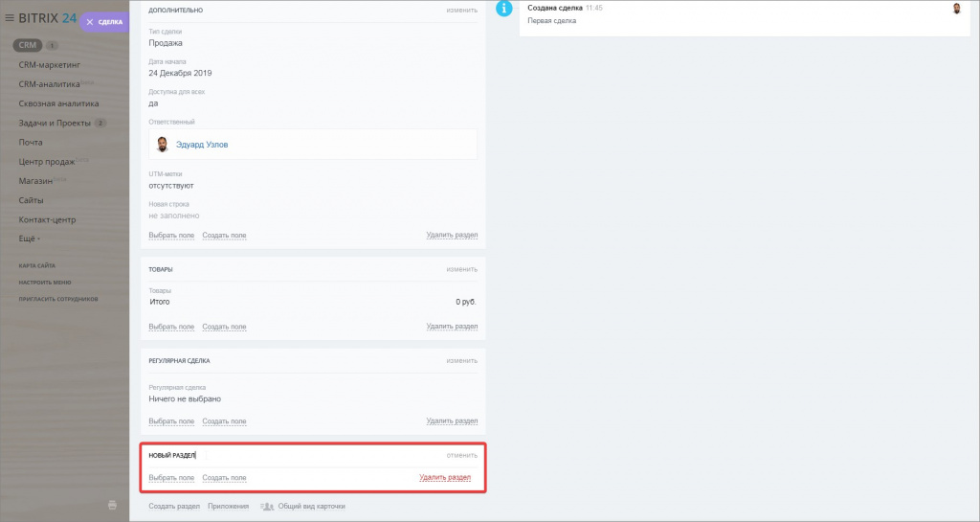Click Создать поле in ДОПОЛНИТЕЛЬНО section

coord(224,236)
